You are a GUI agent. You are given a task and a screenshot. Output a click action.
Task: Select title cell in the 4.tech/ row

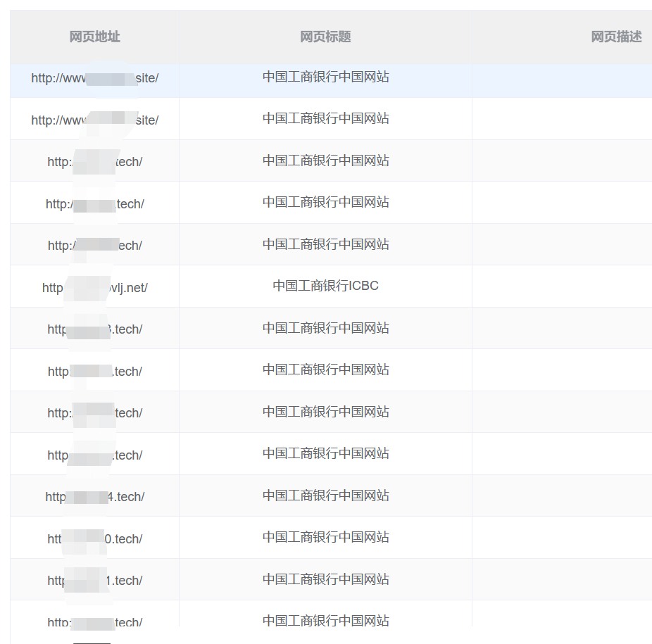[x=325, y=495]
